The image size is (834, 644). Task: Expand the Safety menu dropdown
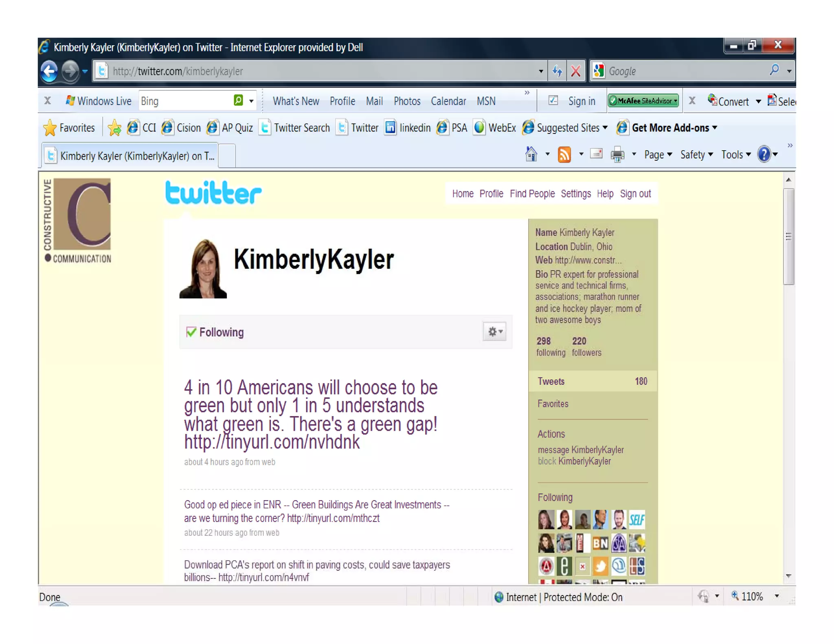[x=697, y=155]
